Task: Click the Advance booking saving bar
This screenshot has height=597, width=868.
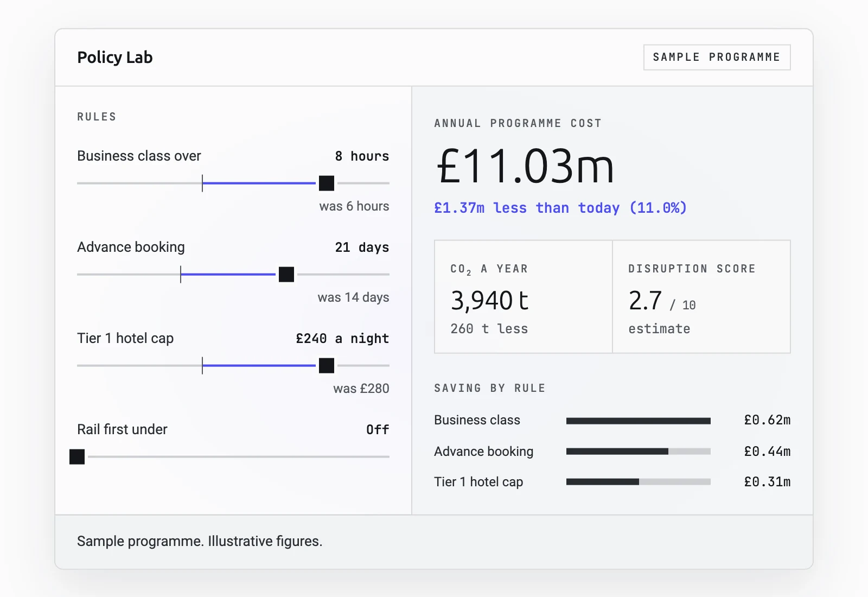Action: (638, 451)
